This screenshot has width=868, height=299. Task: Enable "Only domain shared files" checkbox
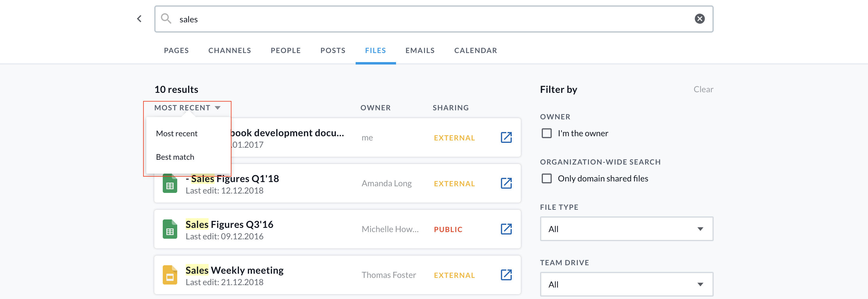[x=546, y=179]
